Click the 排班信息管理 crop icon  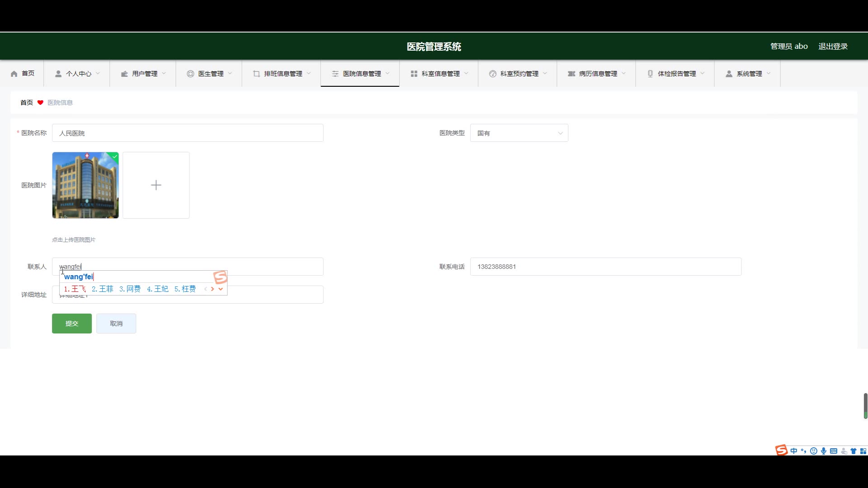point(256,74)
